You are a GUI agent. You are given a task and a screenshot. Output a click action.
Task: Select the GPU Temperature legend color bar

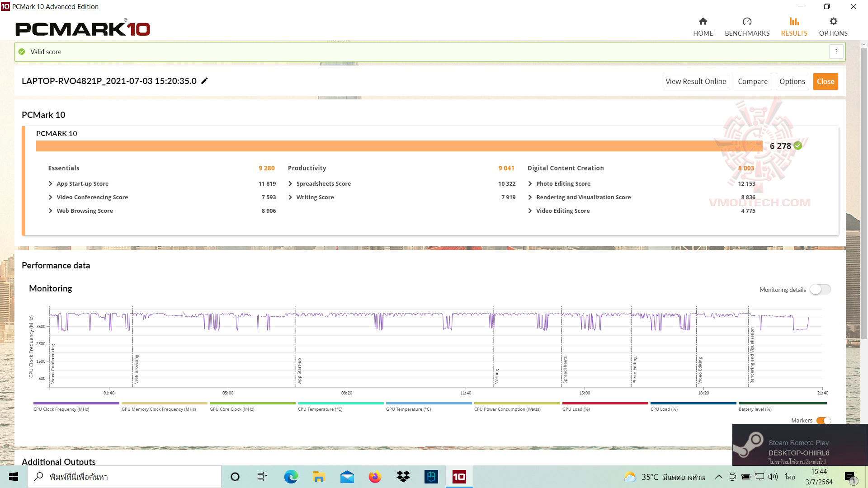429,403
